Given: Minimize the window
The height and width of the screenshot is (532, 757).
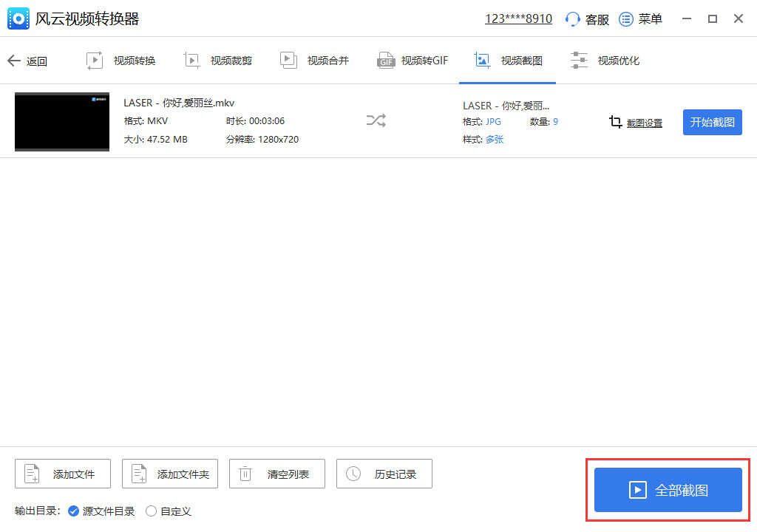Looking at the screenshot, I should [x=687, y=18].
